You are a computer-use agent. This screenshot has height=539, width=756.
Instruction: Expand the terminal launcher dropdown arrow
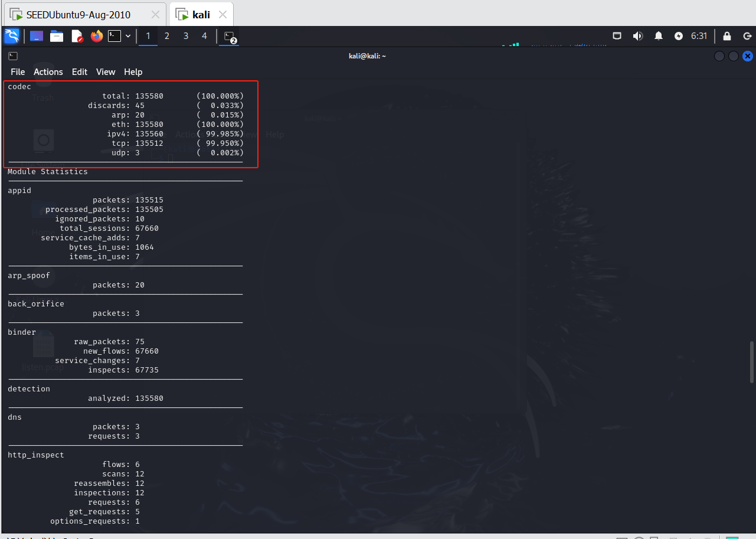[x=128, y=36]
